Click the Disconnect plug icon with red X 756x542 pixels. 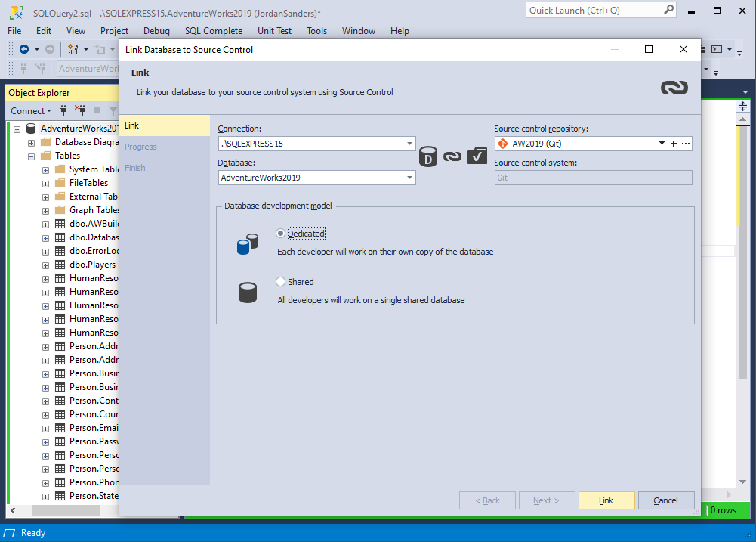coord(80,110)
